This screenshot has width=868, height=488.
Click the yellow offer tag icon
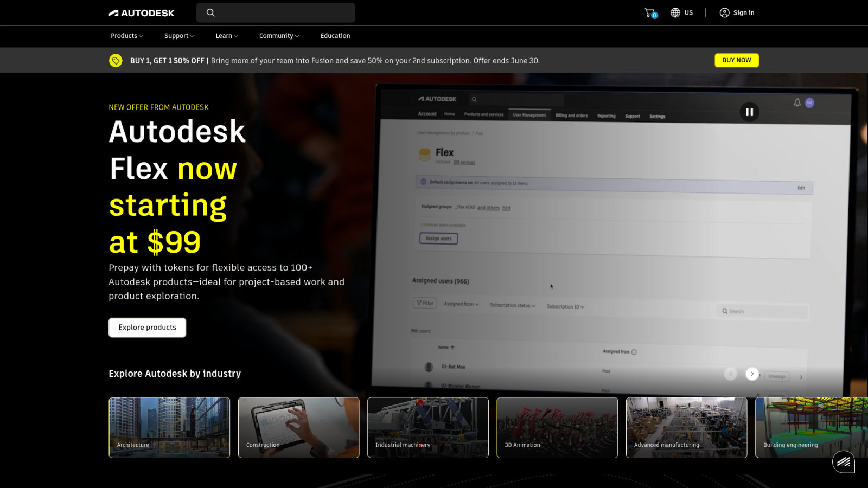tap(116, 60)
